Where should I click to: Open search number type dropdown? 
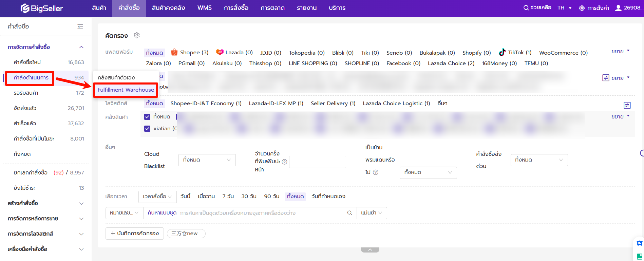tap(124, 213)
